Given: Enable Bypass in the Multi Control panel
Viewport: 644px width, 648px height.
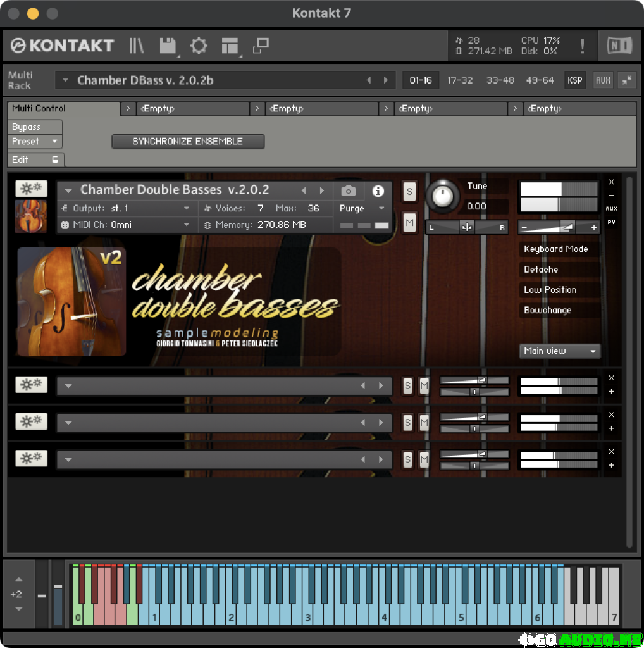Looking at the screenshot, I should [35, 127].
